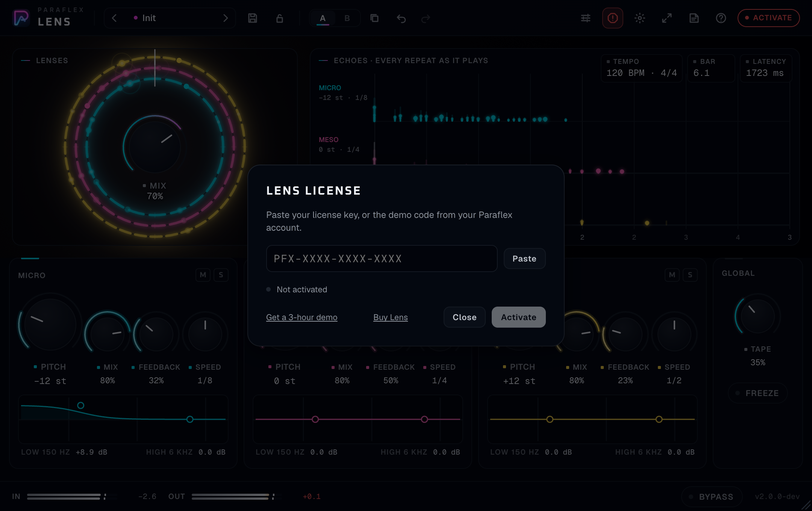The width and height of the screenshot is (812, 511).
Task: Click the top-right Activate pill button
Action: [x=768, y=18]
